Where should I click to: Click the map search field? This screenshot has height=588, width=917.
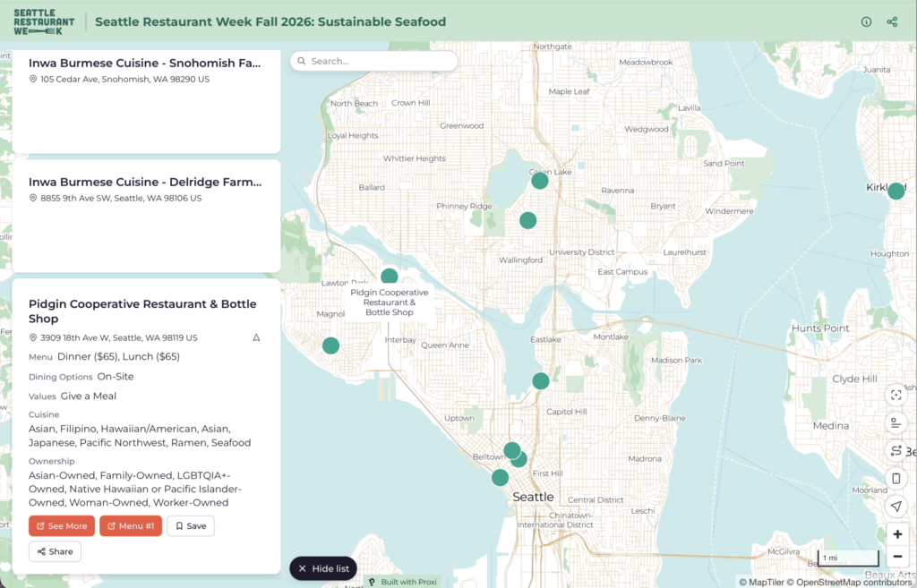(374, 61)
